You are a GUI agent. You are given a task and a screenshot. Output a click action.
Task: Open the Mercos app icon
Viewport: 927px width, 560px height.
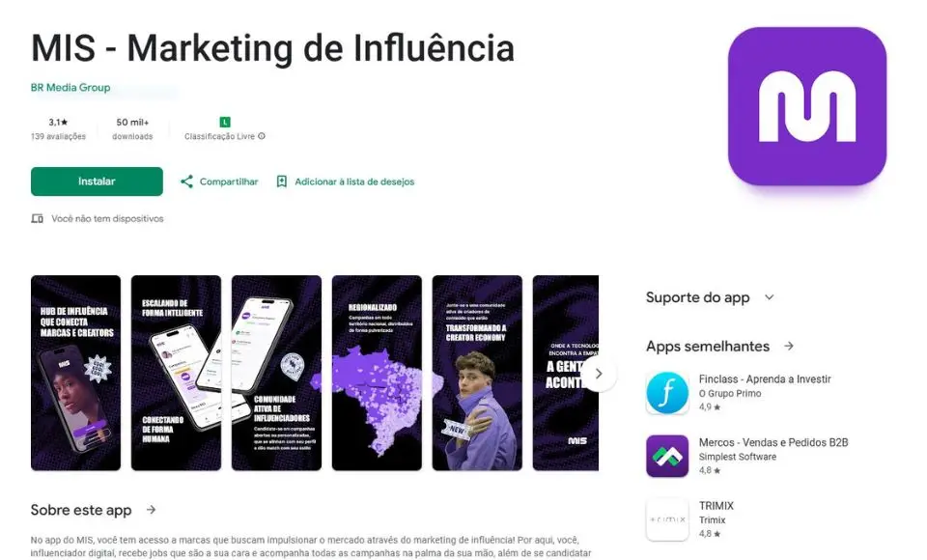(667, 456)
